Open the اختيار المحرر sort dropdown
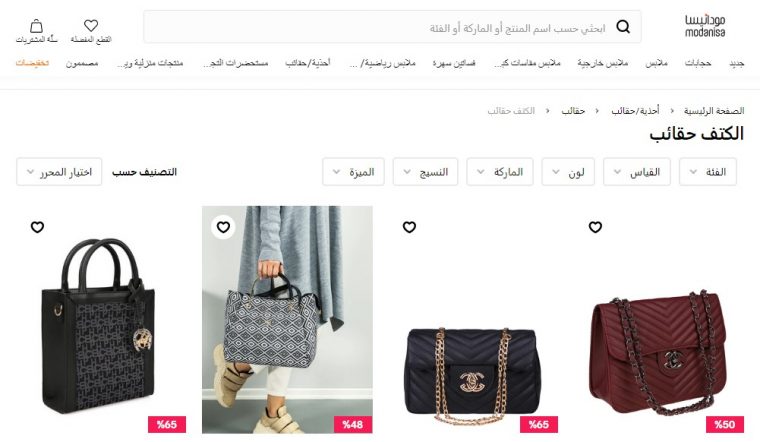The image size is (760, 442). [59, 172]
